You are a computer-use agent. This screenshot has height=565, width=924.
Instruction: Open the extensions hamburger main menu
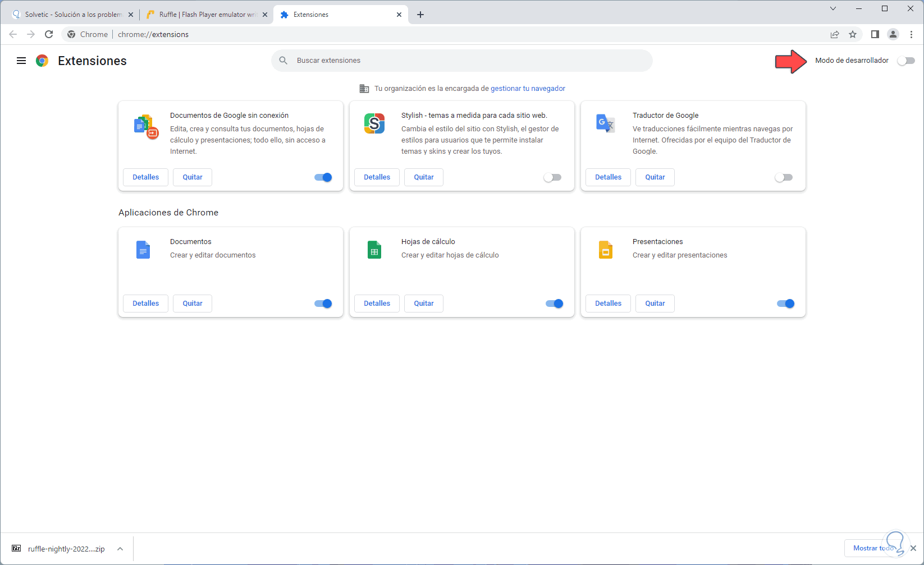(x=21, y=61)
